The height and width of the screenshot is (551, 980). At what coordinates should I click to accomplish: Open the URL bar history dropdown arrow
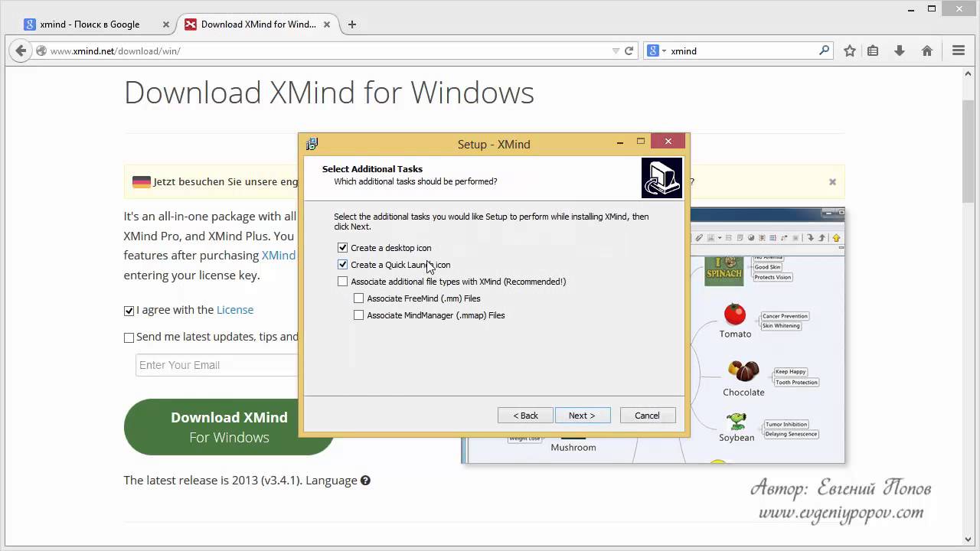click(x=616, y=51)
